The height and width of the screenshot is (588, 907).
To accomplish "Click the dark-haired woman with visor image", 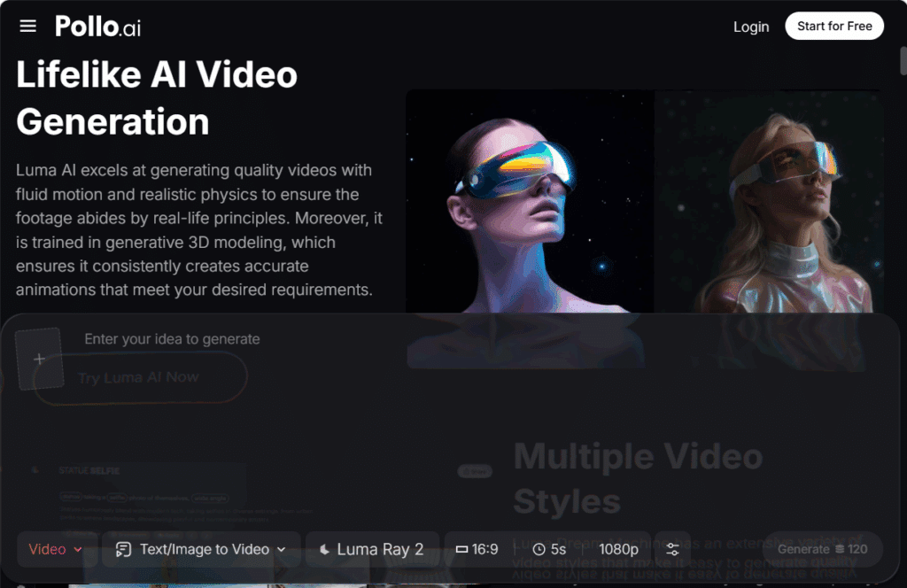I will click(530, 201).
